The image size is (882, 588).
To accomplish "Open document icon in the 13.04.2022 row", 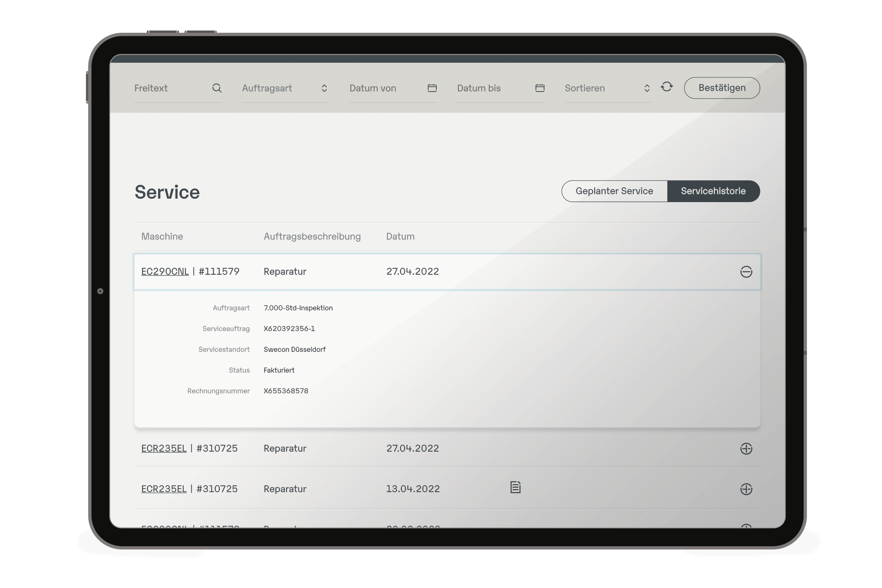I will pyautogui.click(x=515, y=487).
